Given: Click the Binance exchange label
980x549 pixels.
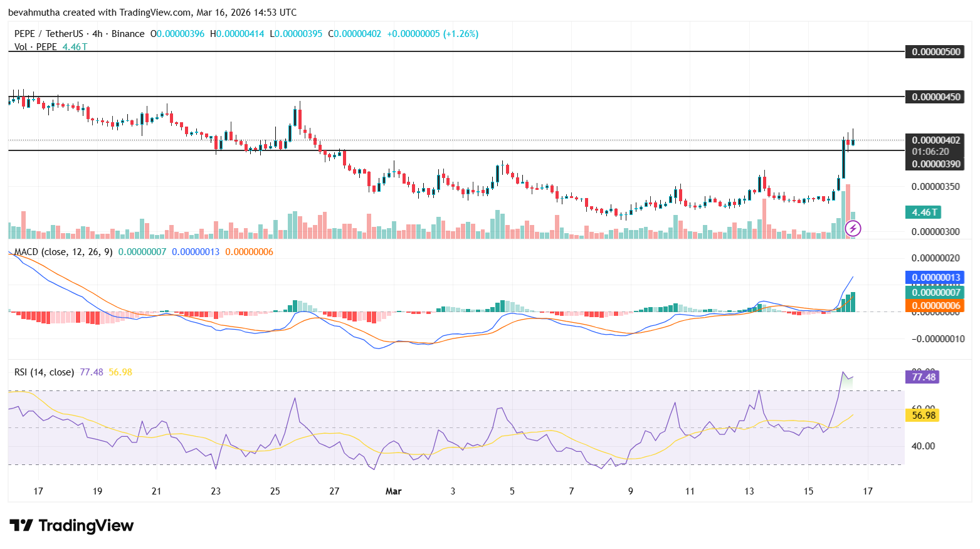Looking at the screenshot, I should point(127,34).
